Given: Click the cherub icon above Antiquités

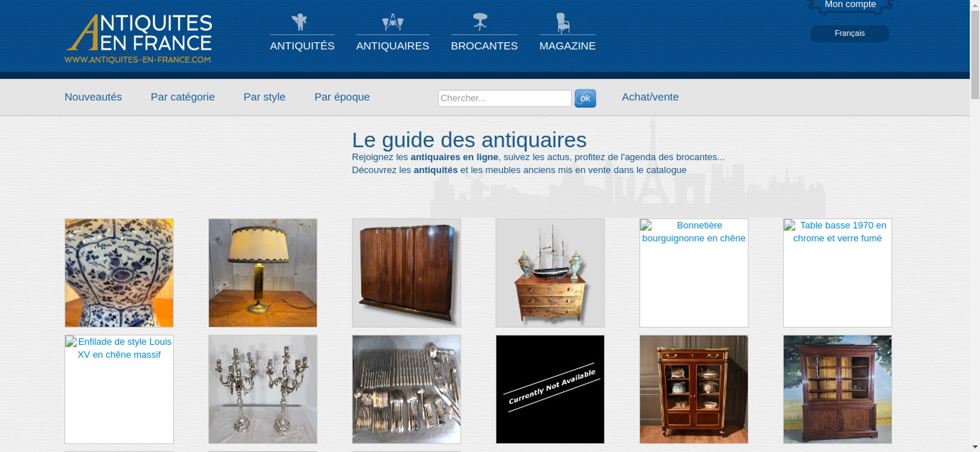Looking at the screenshot, I should point(299,22).
